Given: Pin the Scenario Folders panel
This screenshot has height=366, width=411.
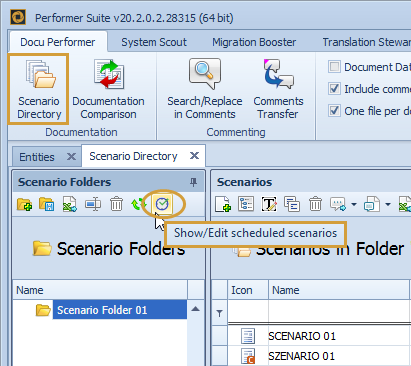Looking at the screenshot, I should [193, 182].
